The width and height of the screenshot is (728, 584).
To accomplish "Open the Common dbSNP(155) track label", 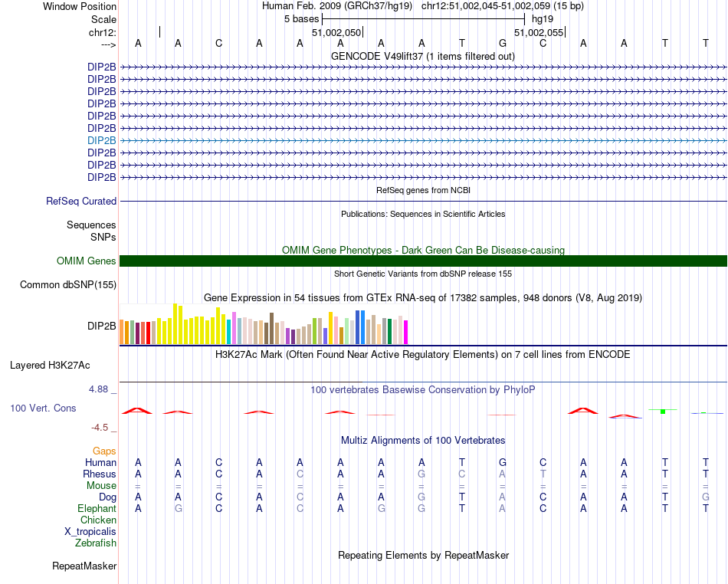I will pos(67,284).
